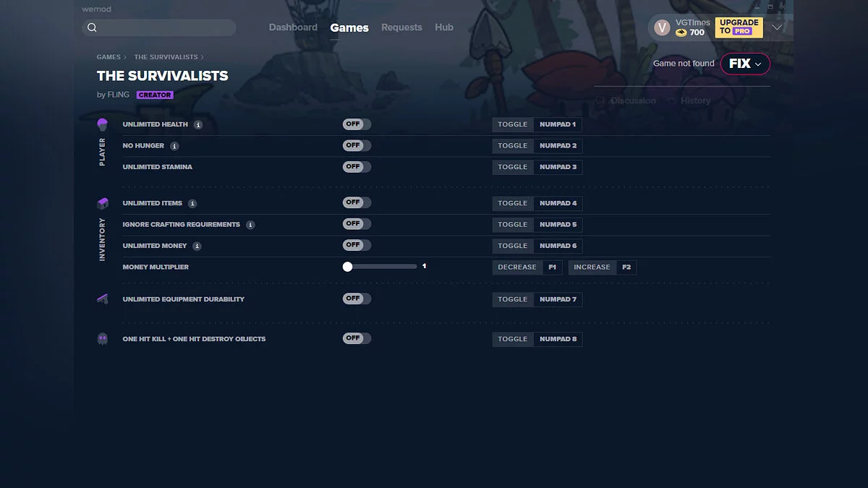Screen dimensions: 868x488
Task: Toggle Unlimited Health switch
Action: (x=357, y=124)
